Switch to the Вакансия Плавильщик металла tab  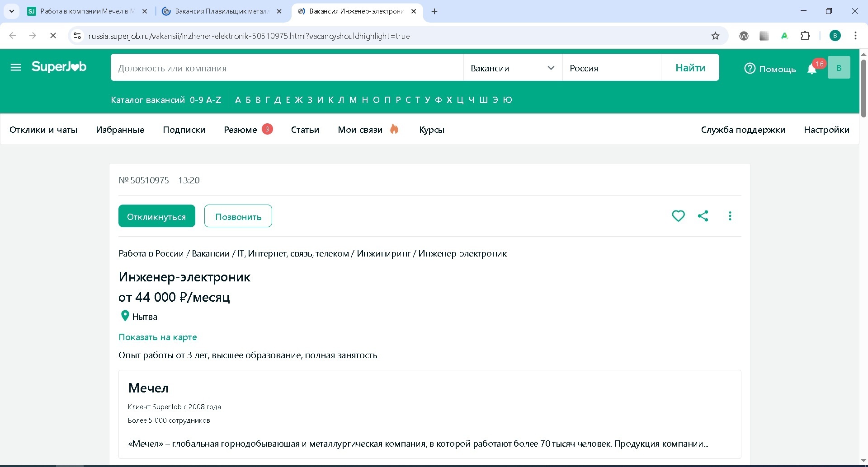pos(222,11)
